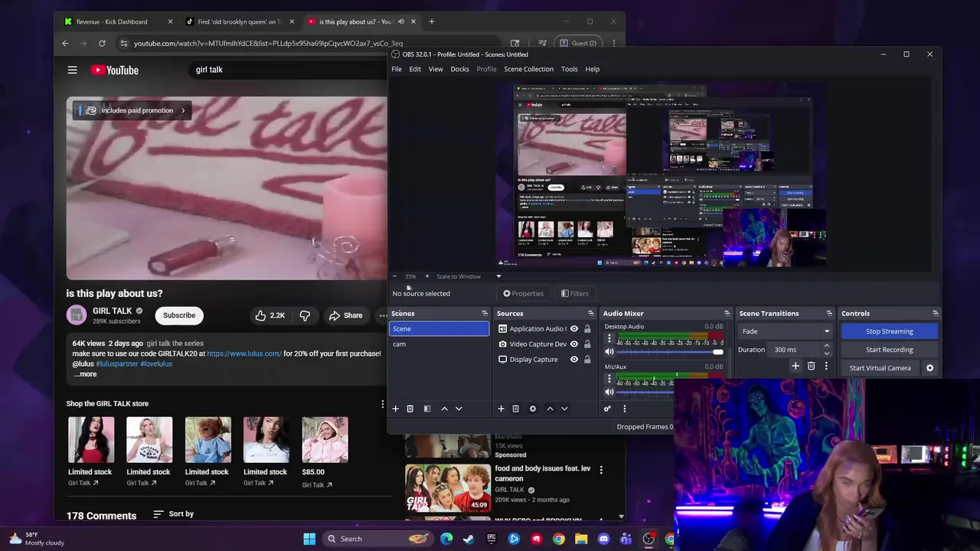Go back with the browser back arrow
Image resolution: width=980 pixels, height=551 pixels.
pyautogui.click(x=65, y=43)
